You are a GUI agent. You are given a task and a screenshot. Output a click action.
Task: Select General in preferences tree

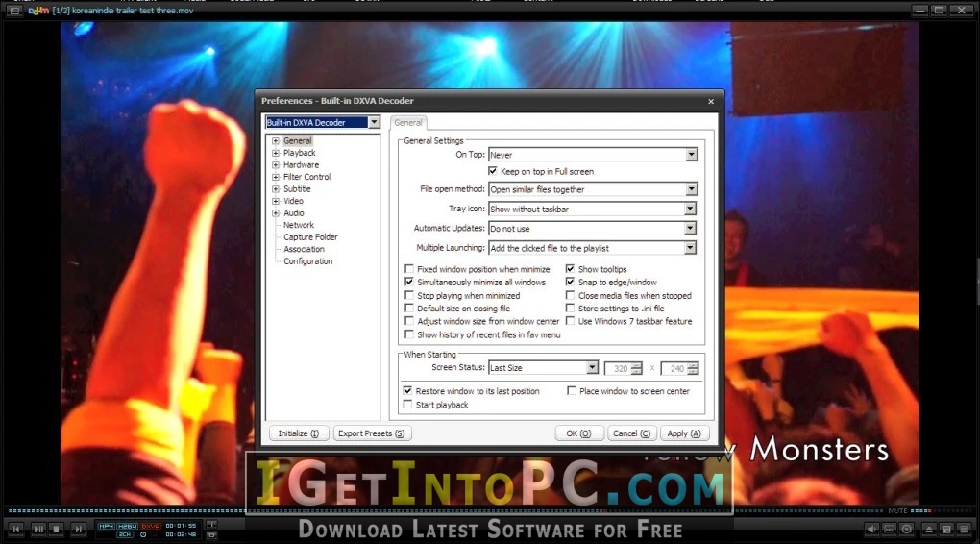pyautogui.click(x=298, y=140)
